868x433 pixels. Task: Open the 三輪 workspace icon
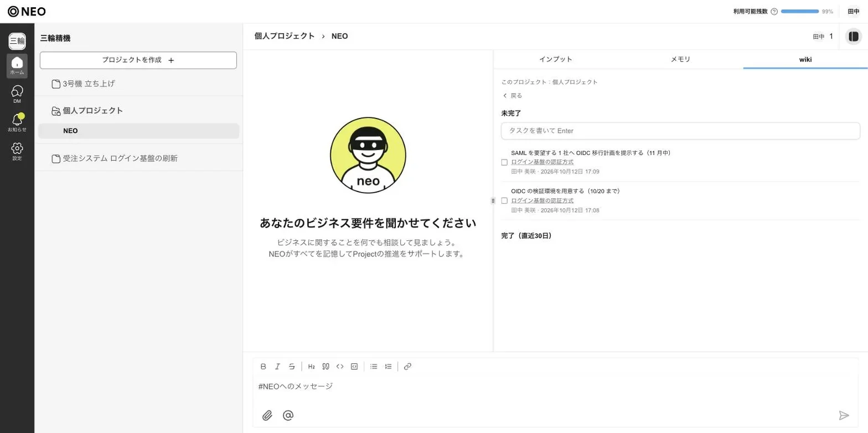[x=17, y=41]
